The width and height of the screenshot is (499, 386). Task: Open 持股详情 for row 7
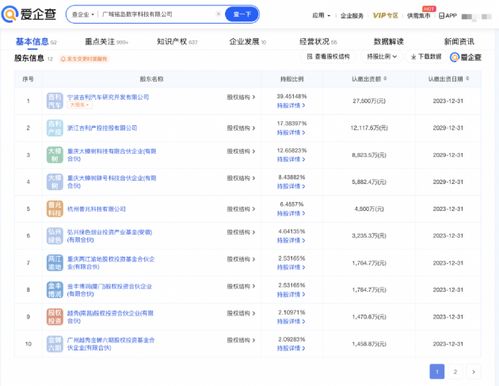(291, 267)
